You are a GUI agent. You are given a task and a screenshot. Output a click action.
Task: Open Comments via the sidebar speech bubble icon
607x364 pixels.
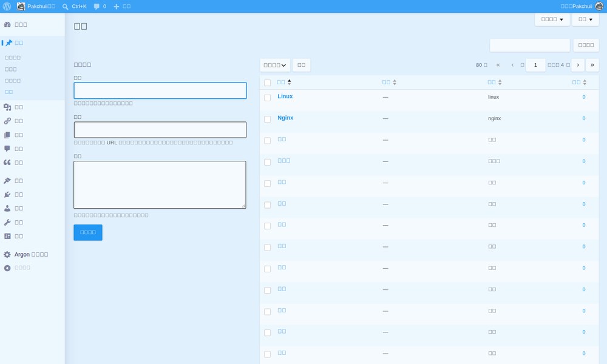coord(7,149)
